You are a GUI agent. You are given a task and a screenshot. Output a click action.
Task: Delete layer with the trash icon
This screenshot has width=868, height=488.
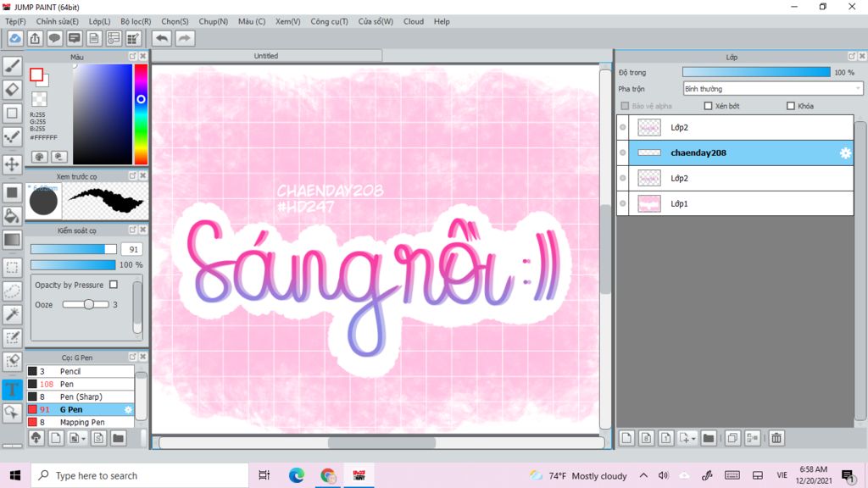pos(776,438)
